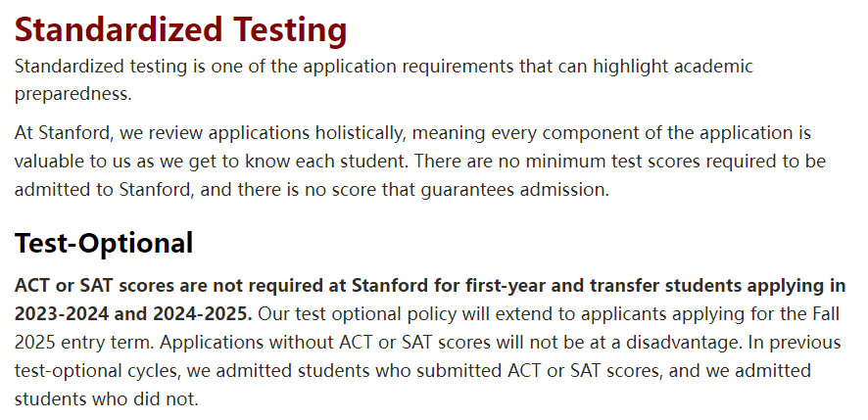Click the phrase "test-optional cycles"
Screen dimensions: 868x420
point(97,370)
